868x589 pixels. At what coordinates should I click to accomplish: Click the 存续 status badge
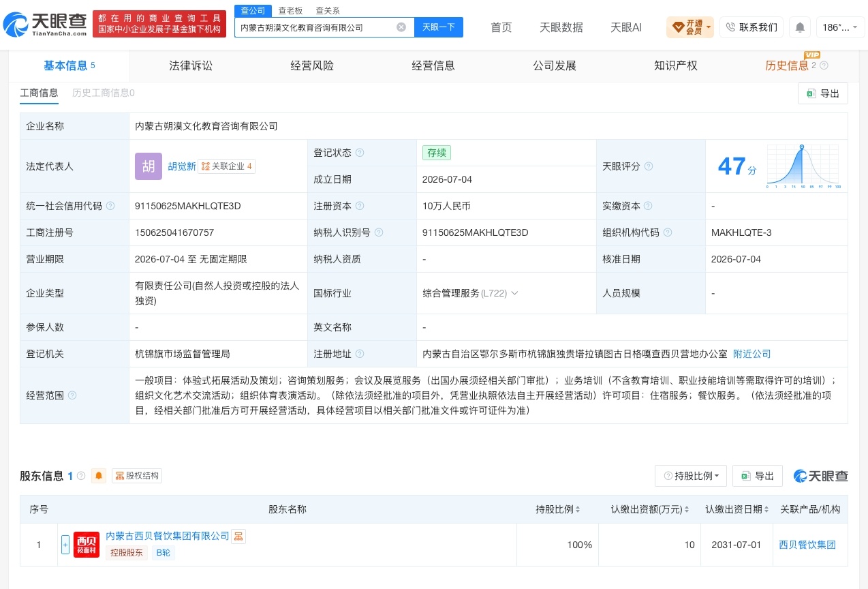(437, 153)
